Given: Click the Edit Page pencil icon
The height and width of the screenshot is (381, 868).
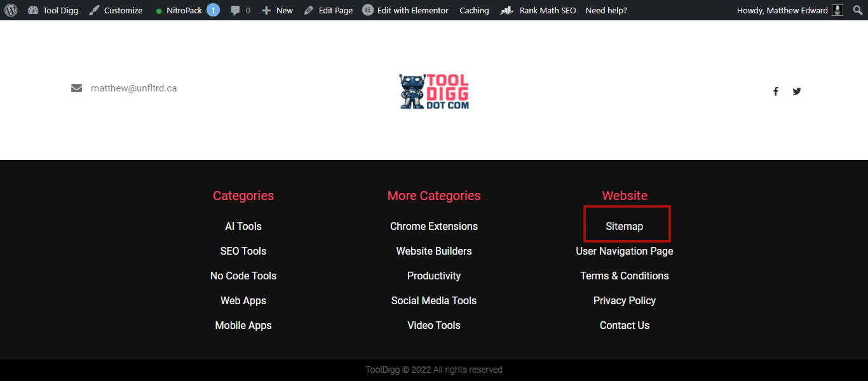Looking at the screenshot, I should point(309,10).
